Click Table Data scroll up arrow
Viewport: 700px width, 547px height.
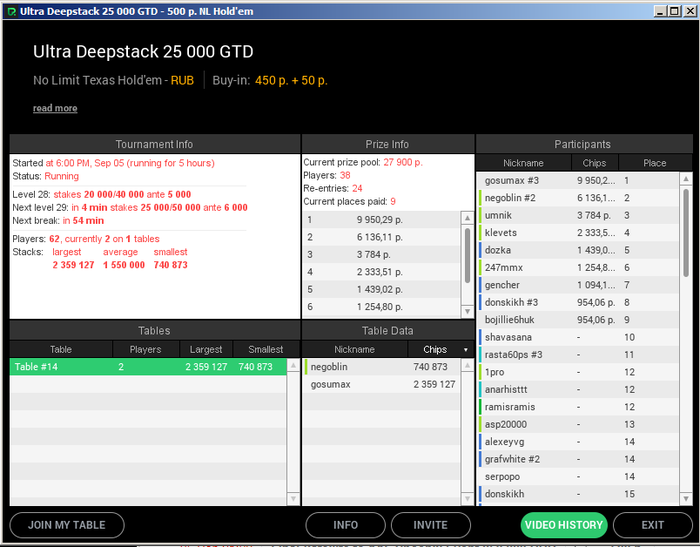click(x=467, y=365)
